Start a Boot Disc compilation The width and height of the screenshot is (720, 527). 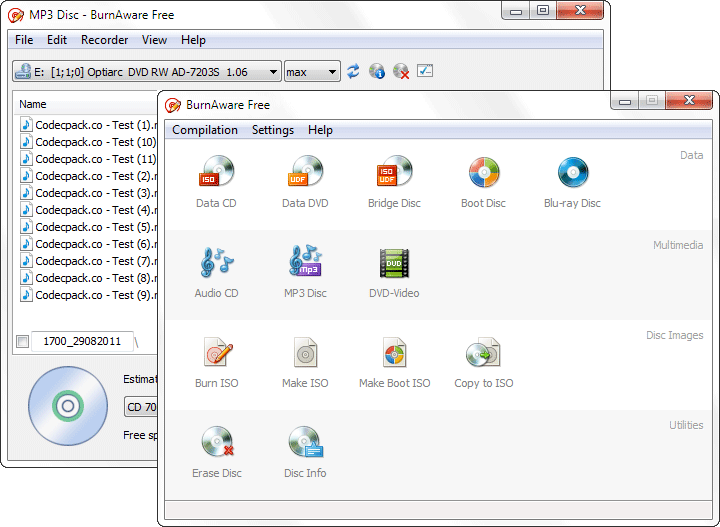484,182
